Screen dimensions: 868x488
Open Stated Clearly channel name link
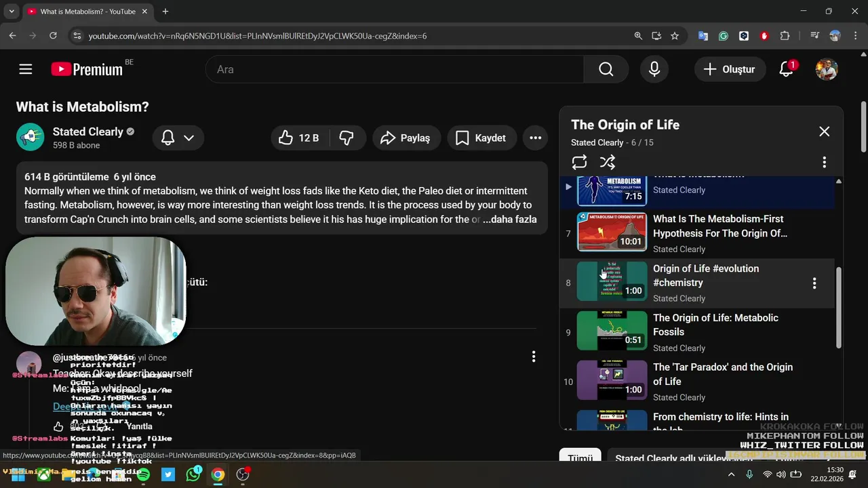pyautogui.click(x=88, y=131)
